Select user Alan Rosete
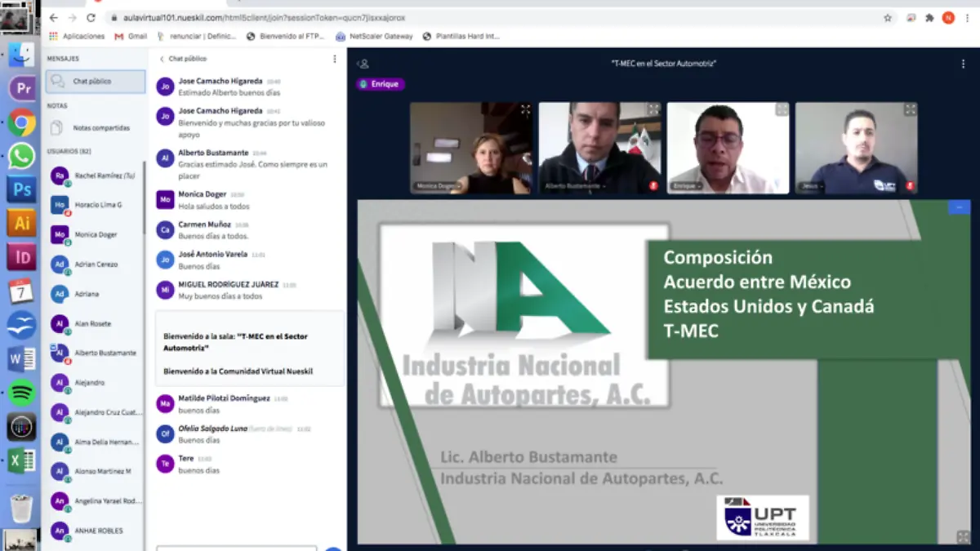The height and width of the screenshot is (551, 980). (96, 324)
